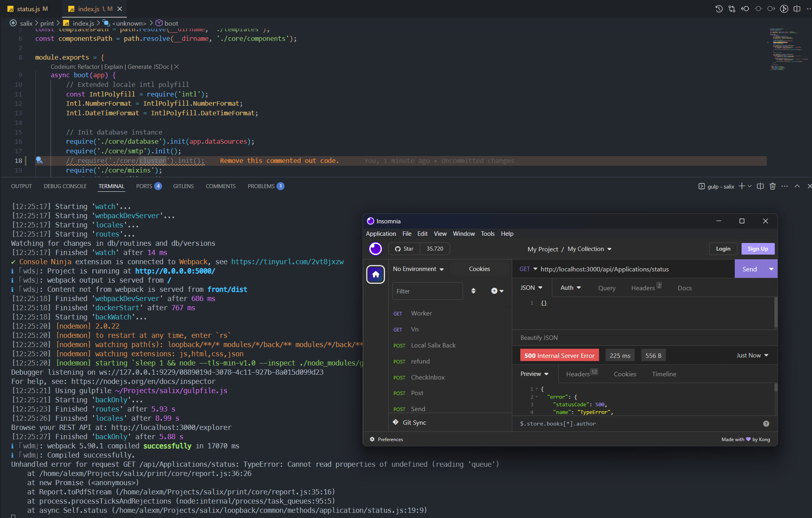The width and height of the screenshot is (812, 518).
Task: Select the gulp - salix terminal
Action: (716, 187)
